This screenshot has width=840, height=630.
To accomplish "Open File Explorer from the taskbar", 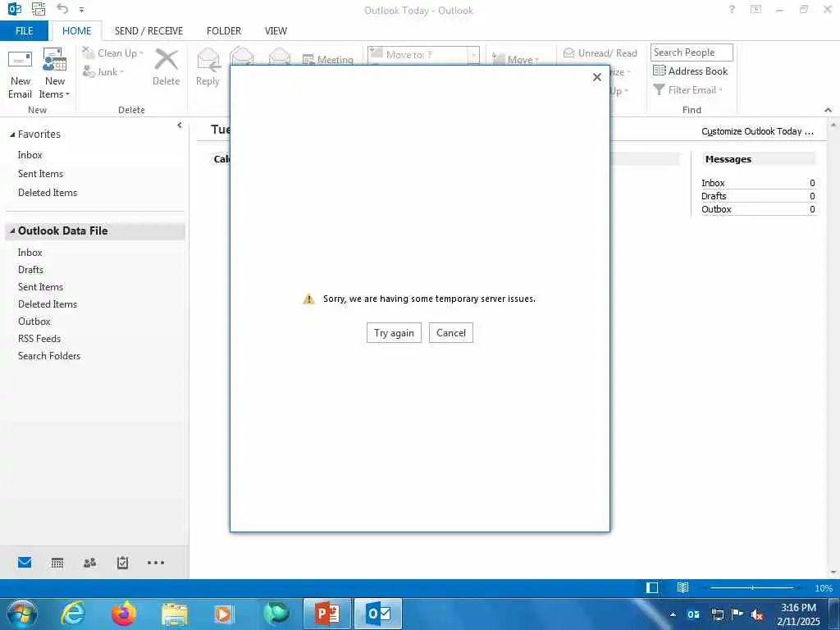I will tap(175, 614).
